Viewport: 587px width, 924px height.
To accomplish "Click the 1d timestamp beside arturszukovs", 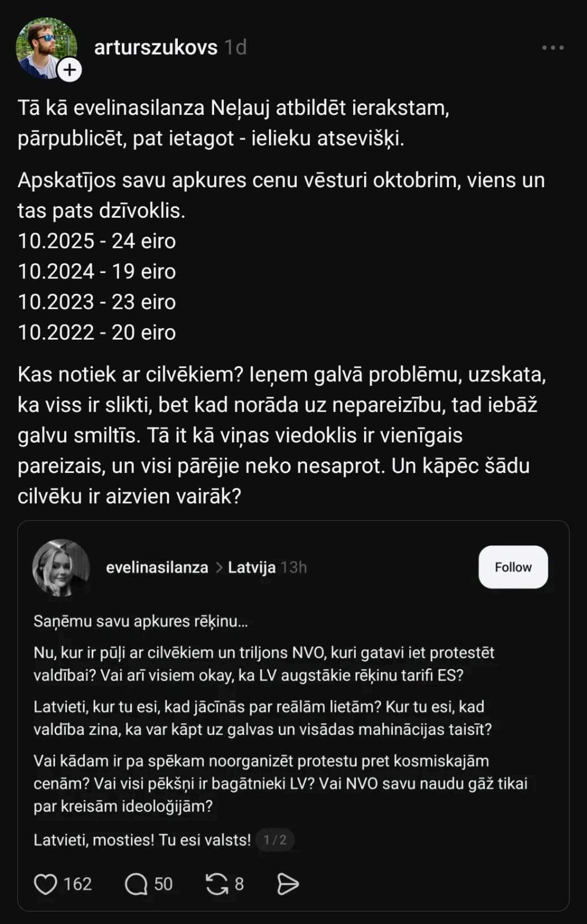I will [x=235, y=47].
